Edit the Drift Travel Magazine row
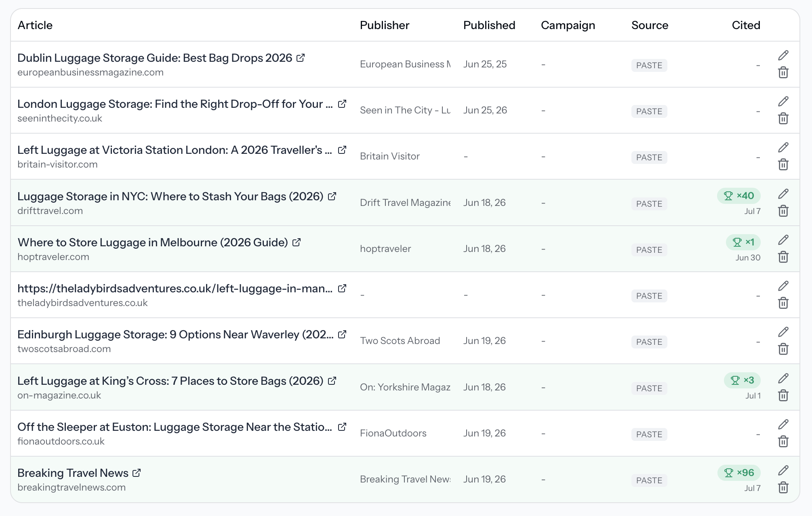Image resolution: width=812 pixels, height=516 pixels. (x=783, y=194)
